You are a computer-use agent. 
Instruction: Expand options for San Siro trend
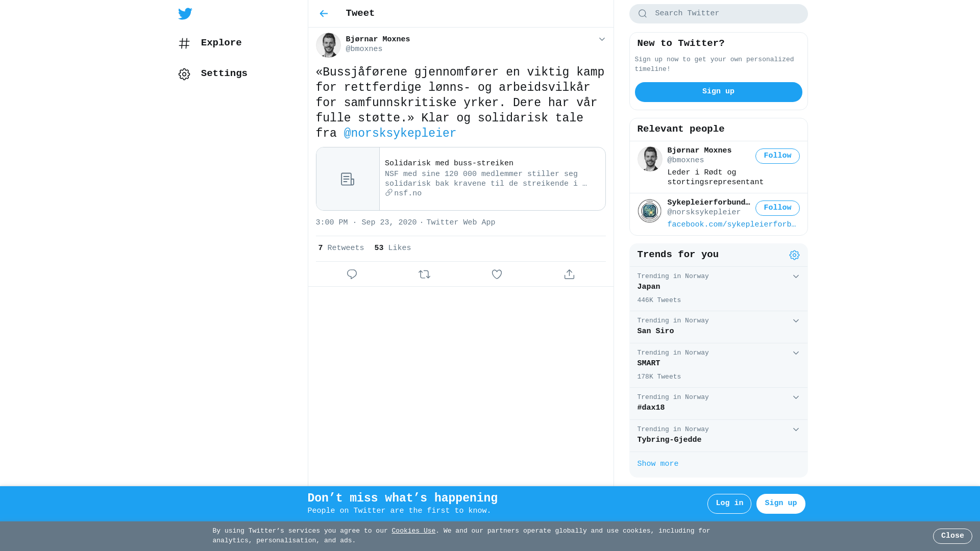pyautogui.click(x=796, y=321)
